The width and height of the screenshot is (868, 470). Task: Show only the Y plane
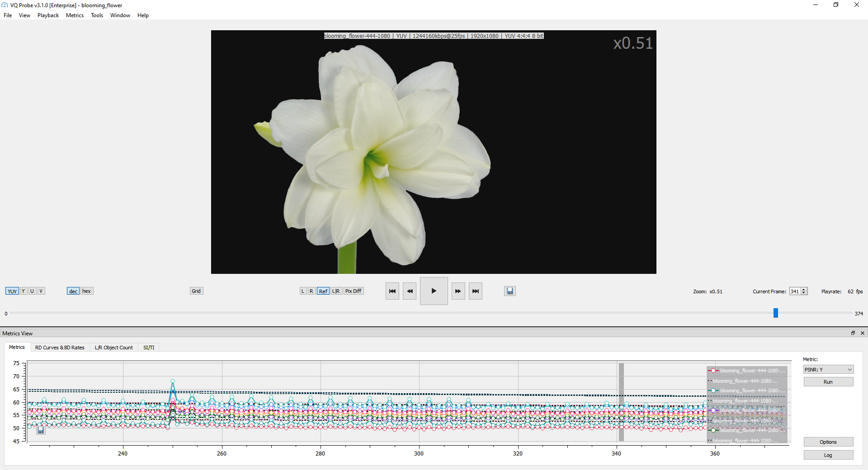pos(23,291)
